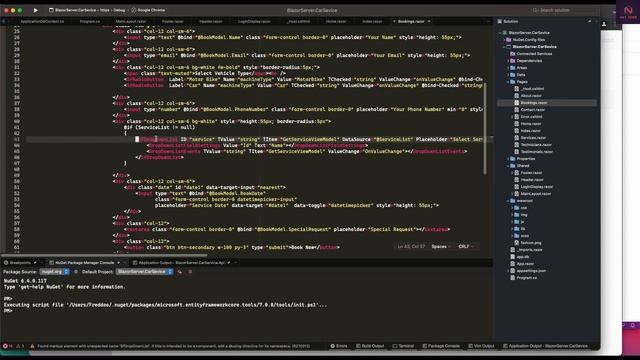
Task: Click the _Host.cshtml file icon
Action: point(517,89)
